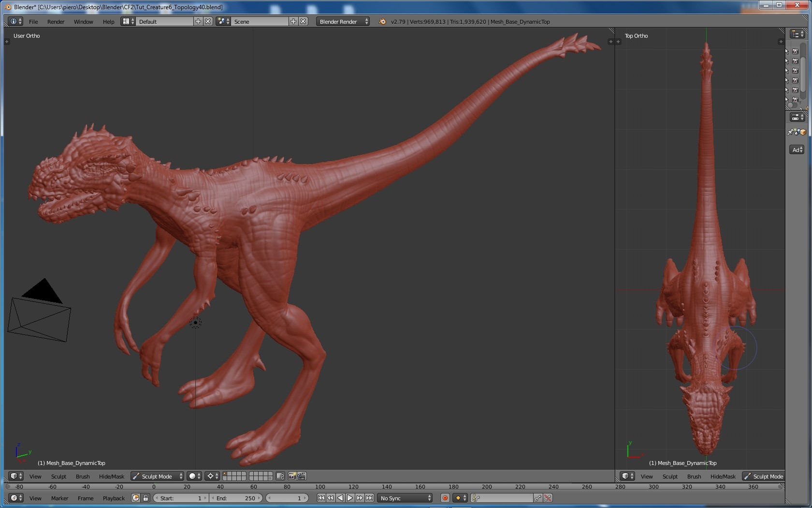Open View menu in main 3D viewport

[35, 477]
